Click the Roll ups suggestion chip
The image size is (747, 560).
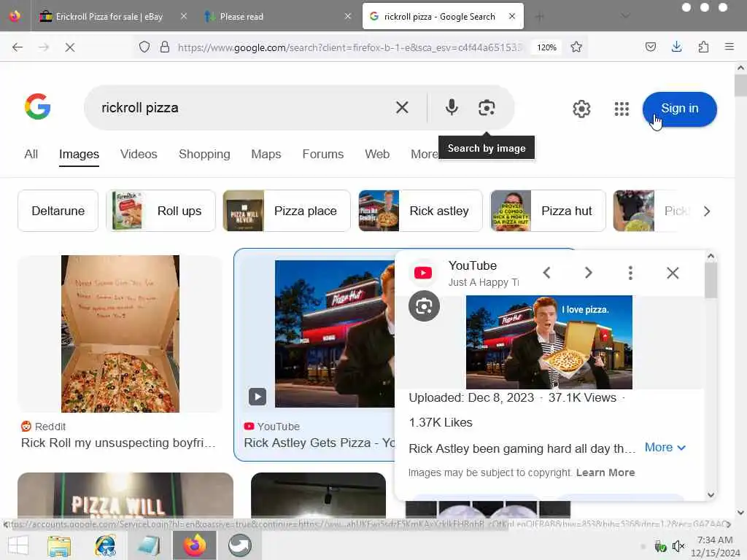point(161,211)
